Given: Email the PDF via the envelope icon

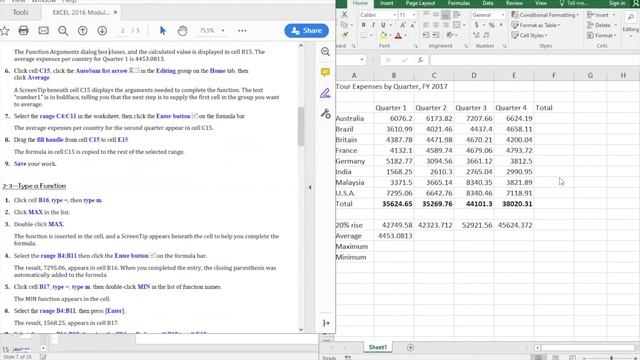Looking at the screenshot, I should point(43,31).
